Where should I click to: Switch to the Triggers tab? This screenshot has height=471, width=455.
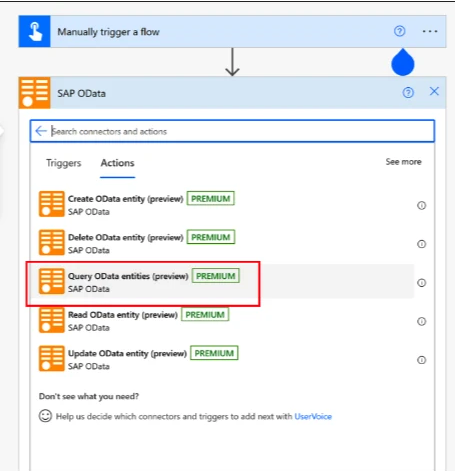[x=63, y=163]
